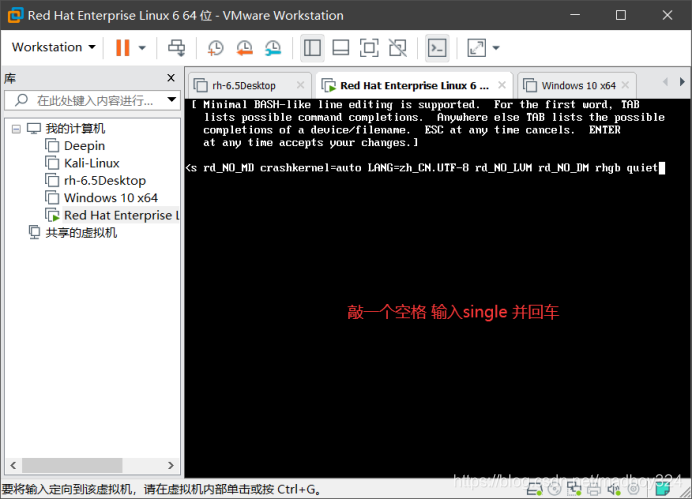Close the Windows 10 x64 tab
This screenshot has width=692, height=500.
pyautogui.click(x=625, y=85)
